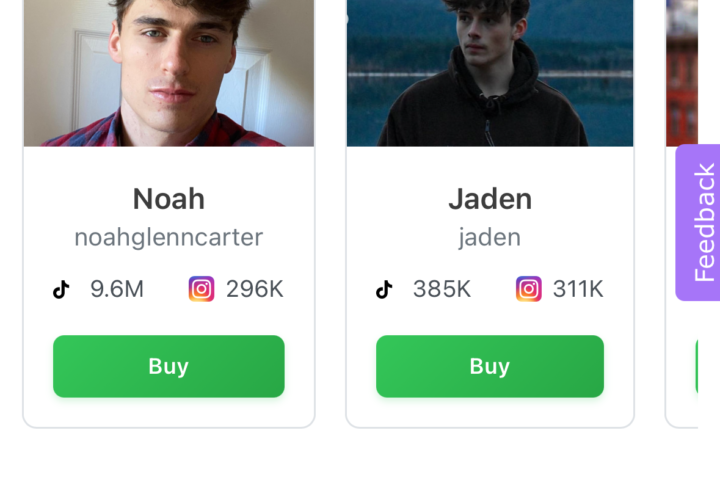
Task: Click the Instagram icon on Jaden's card
Action: click(x=529, y=289)
